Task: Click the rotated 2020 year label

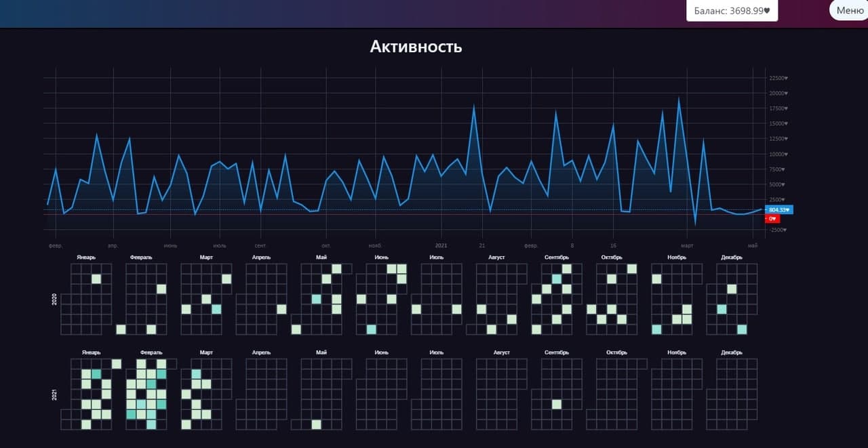Action: (54, 299)
